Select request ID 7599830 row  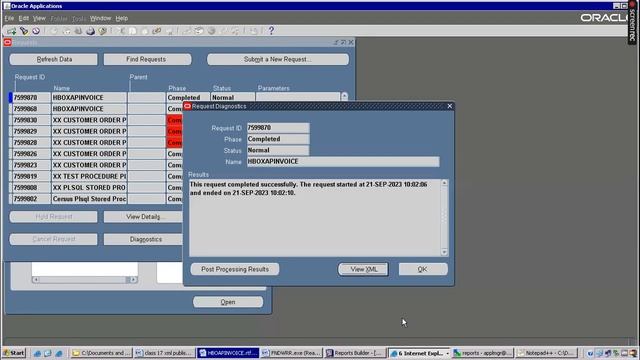(30, 120)
